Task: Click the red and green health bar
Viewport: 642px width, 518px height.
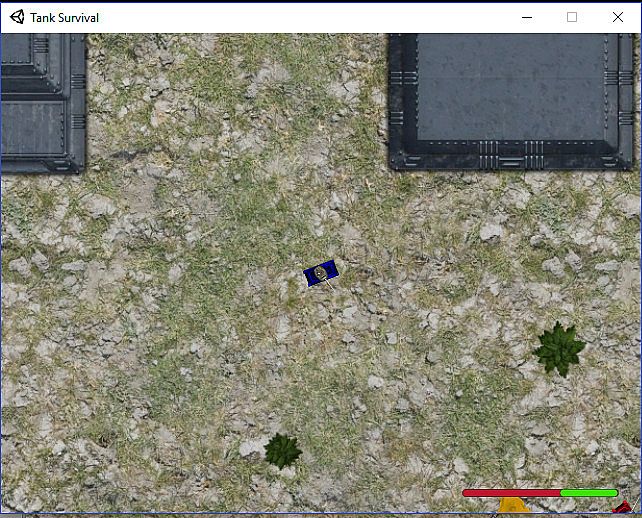Action: (x=540, y=493)
